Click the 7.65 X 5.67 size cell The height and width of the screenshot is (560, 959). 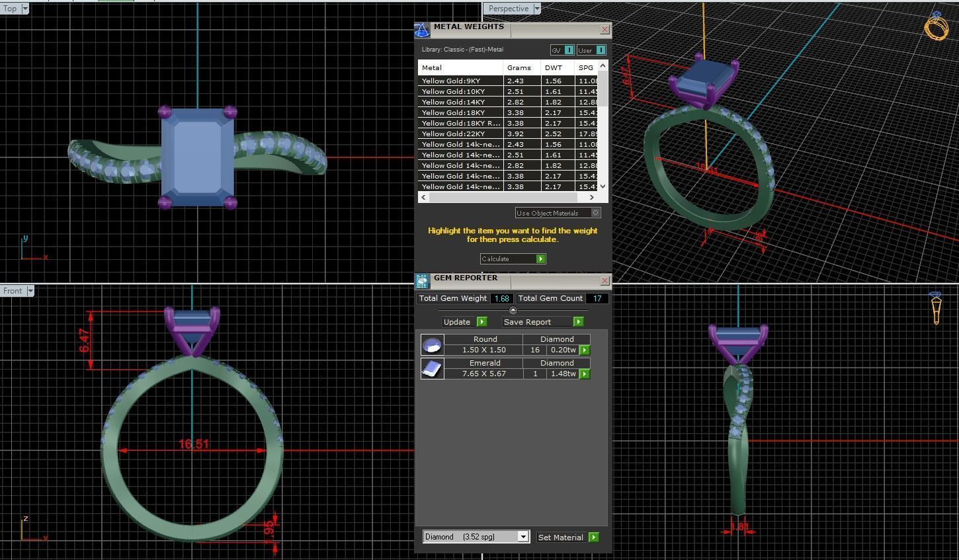[x=483, y=374]
